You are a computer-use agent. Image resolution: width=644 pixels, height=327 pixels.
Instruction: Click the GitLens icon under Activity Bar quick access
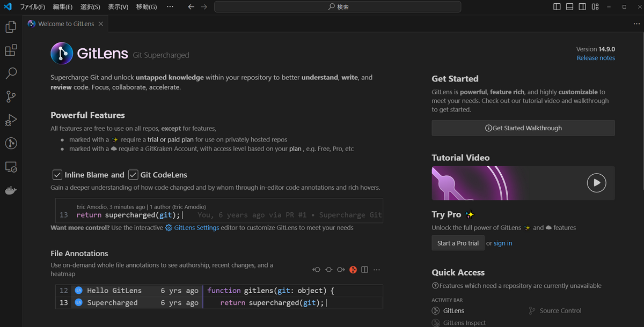click(436, 311)
